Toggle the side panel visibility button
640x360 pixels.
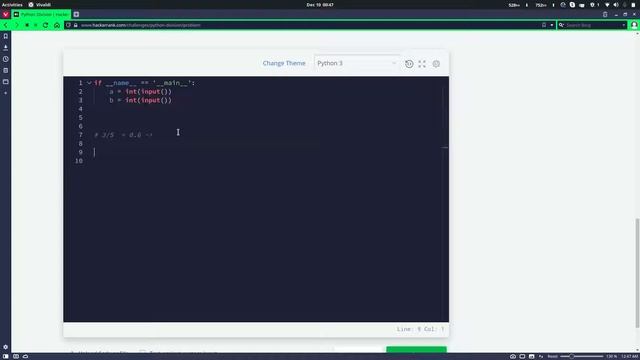point(6,356)
